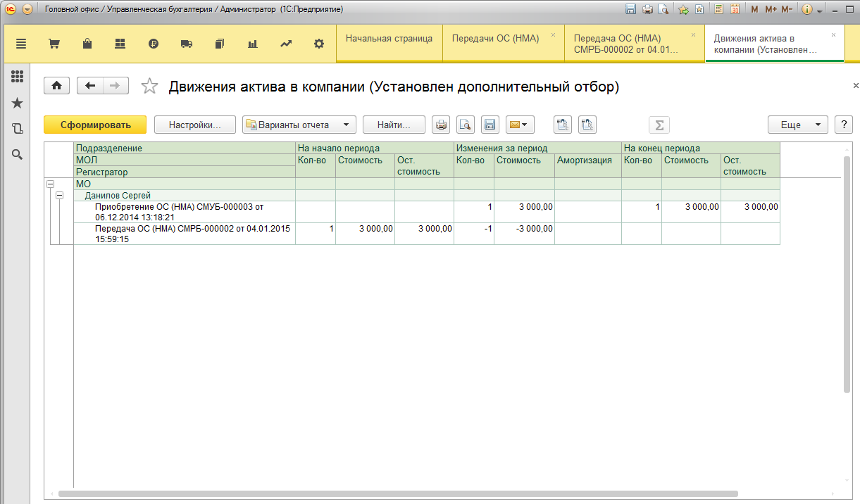
Task: Print via title bar printer icon
Action: click(x=647, y=9)
